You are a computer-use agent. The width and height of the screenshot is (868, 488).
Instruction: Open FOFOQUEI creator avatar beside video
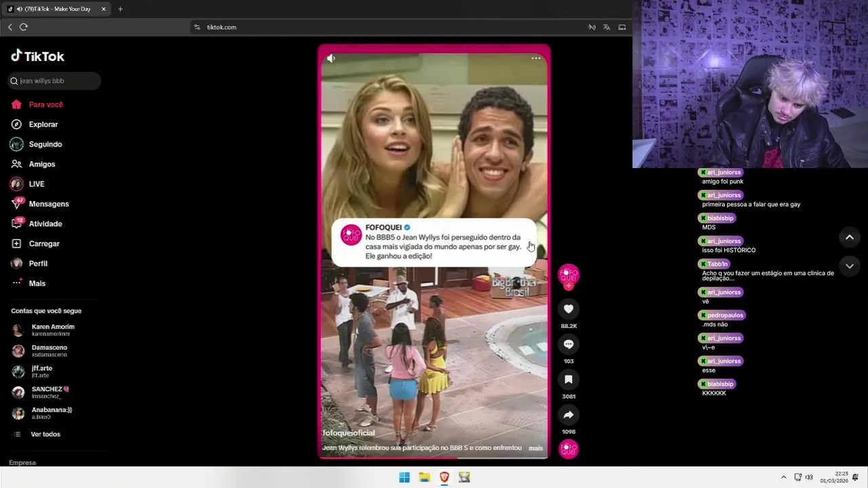[568, 274]
